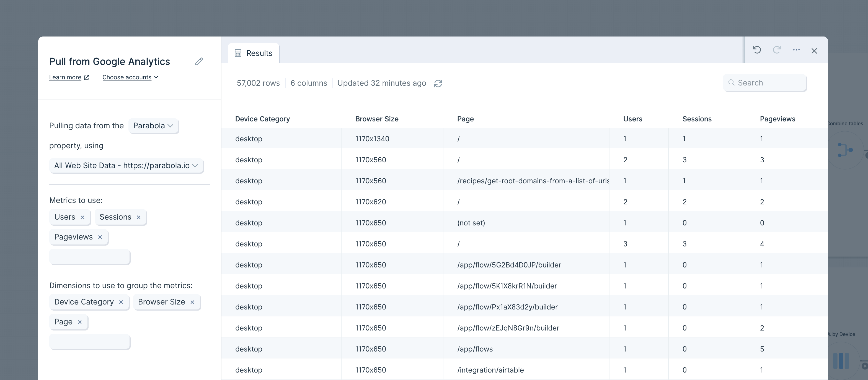Switch to the Results tab
The height and width of the screenshot is (380, 868).
[253, 53]
